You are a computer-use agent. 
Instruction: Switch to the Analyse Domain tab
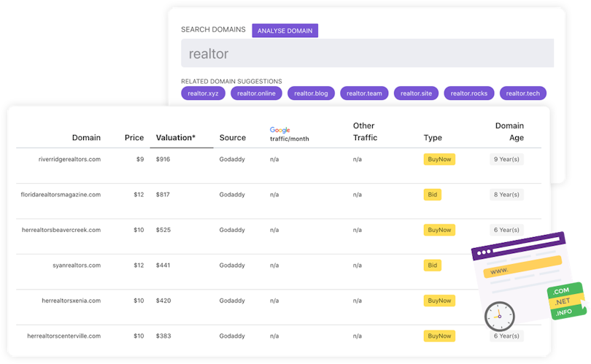(x=285, y=31)
